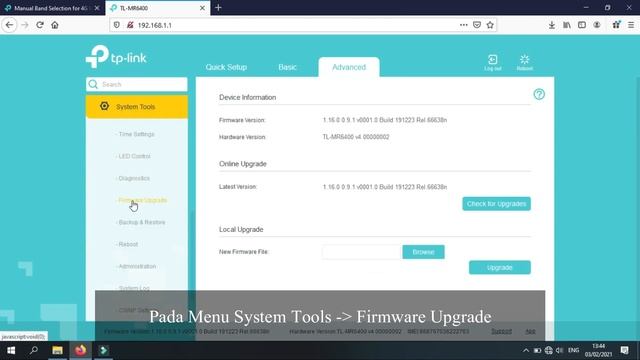Bookmark this page with the star

tap(490, 25)
